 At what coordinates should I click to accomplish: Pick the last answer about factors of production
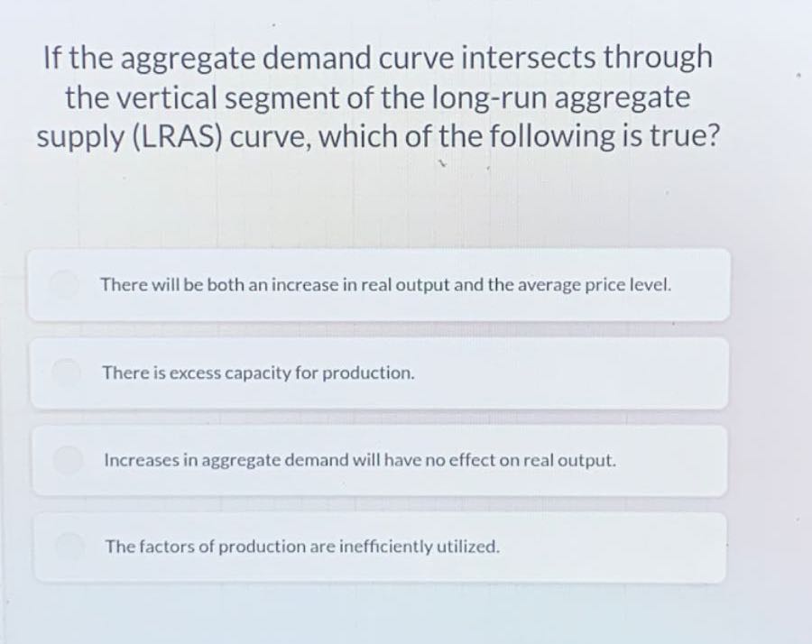(379, 547)
